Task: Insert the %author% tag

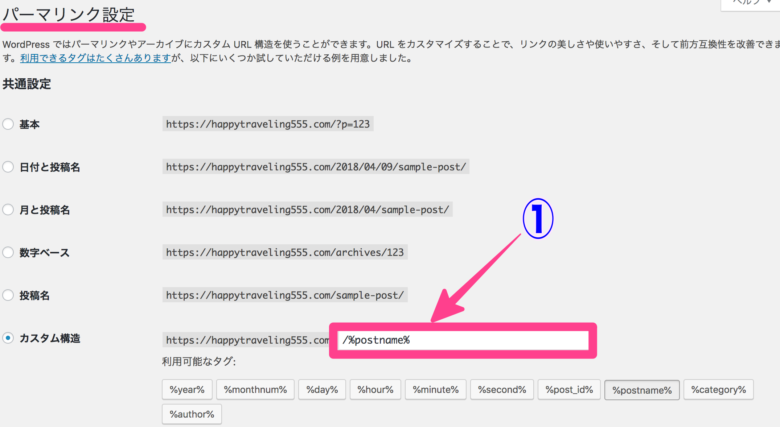Action: pos(192,414)
